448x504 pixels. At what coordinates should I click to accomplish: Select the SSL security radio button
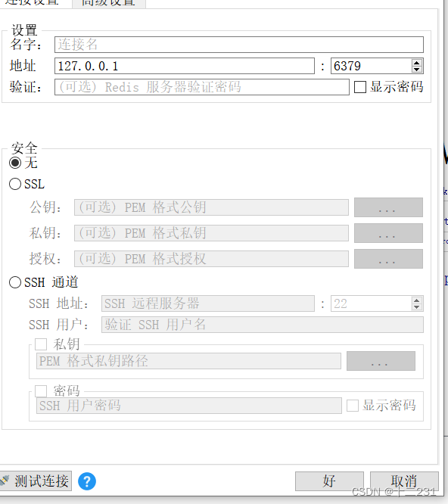coord(15,184)
